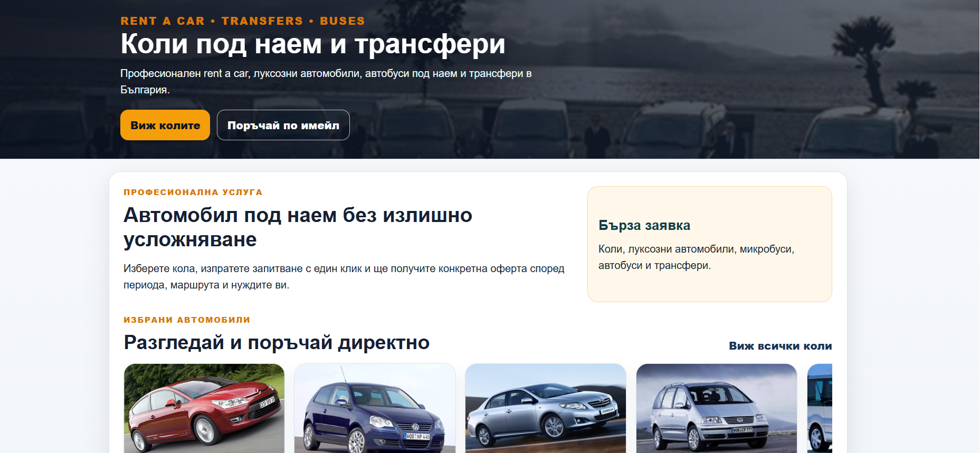Follow the "Виж всички коли" link
The width and height of the screenshot is (980, 453).
point(781,346)
